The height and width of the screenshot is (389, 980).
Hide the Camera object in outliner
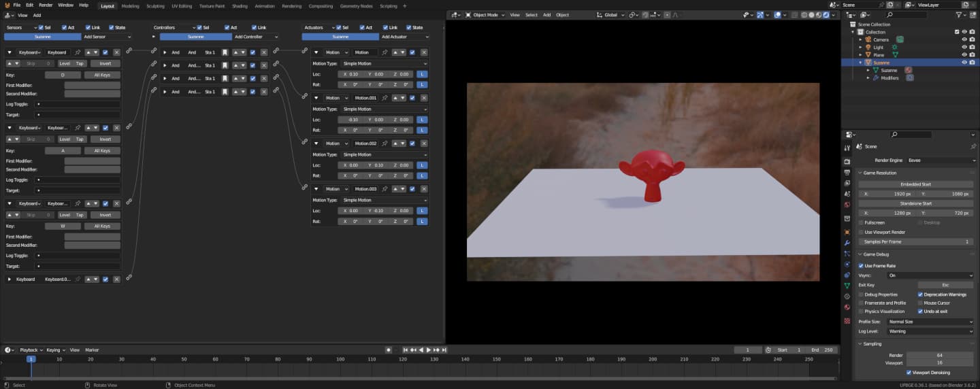coord(964,39)
